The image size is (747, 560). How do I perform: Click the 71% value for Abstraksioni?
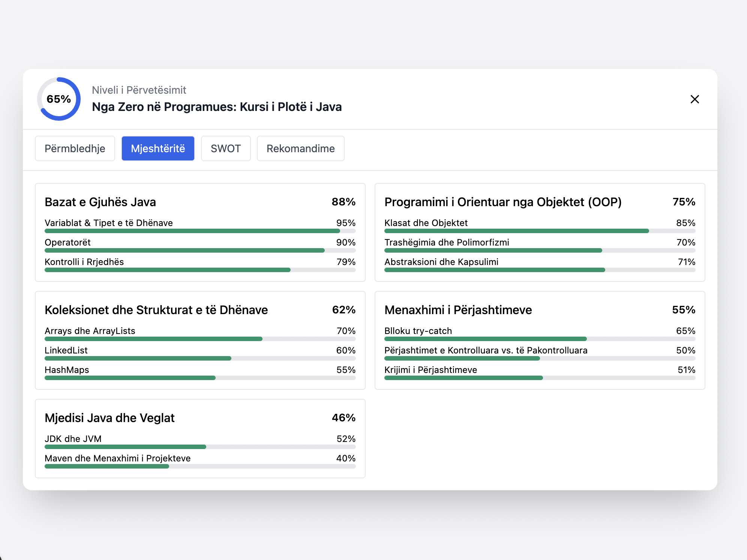687,262
